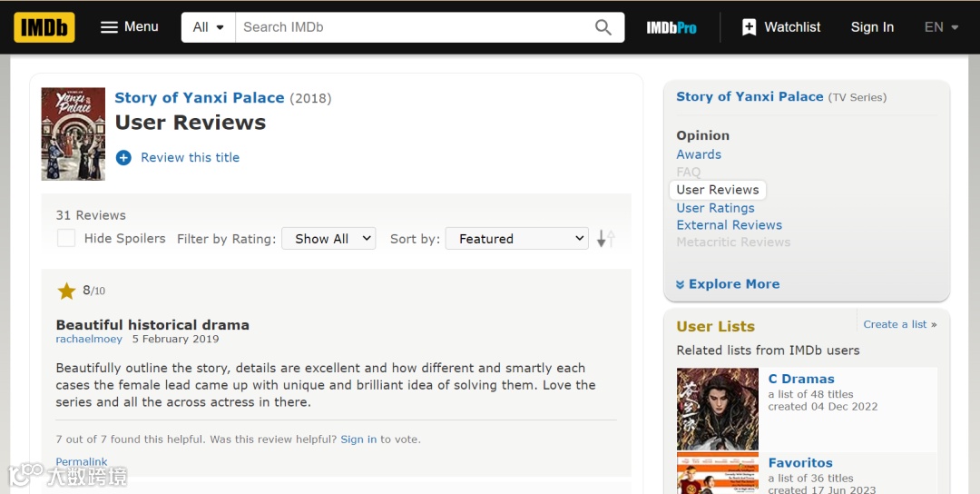Focus the Search IMDb field
Viewport: 980px width, 494px height.
click(x=413, y=27)
